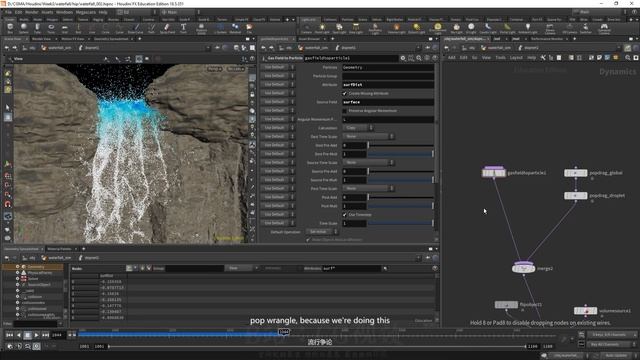Select the Tube shelf tool

(x=37, y=28)
